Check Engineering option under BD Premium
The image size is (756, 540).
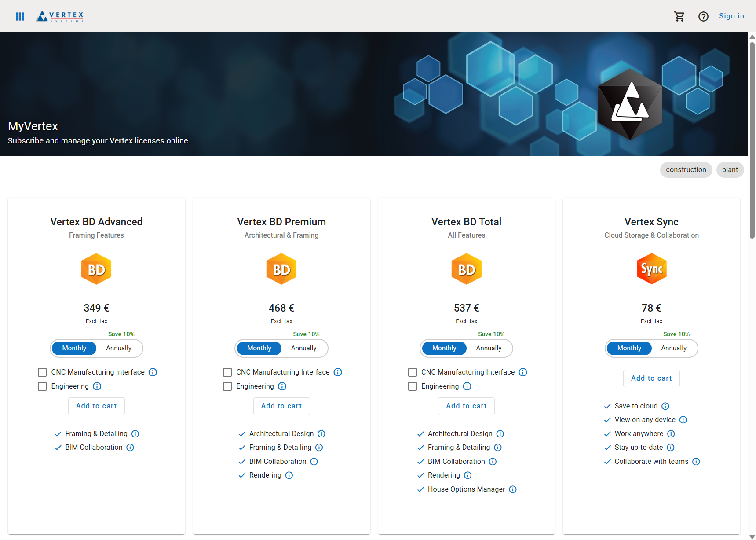point(227,386)
